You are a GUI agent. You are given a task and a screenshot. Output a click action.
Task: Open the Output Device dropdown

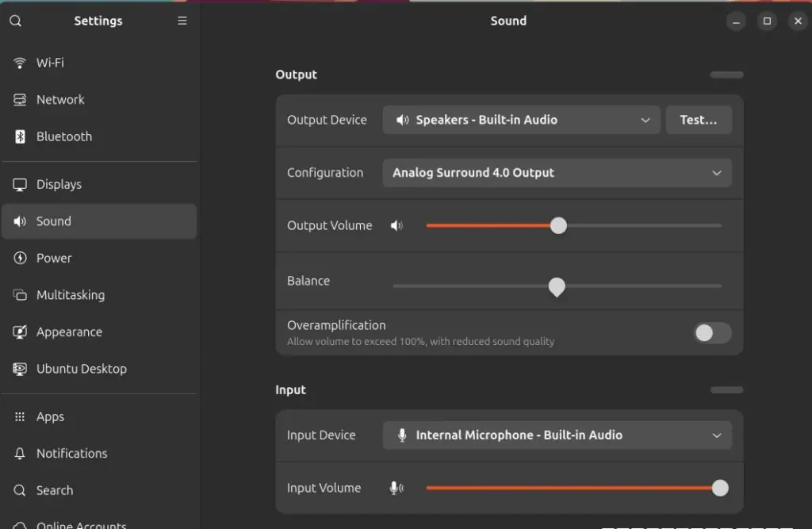click(x=522, y=121)
